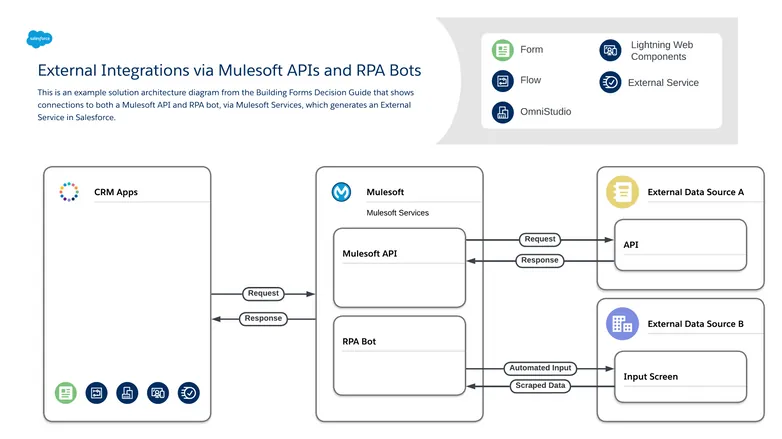The height and width of the screenshot is (439, 782).
Task: Click the External Service icon in the legend
Action: [x=609, y=82]
